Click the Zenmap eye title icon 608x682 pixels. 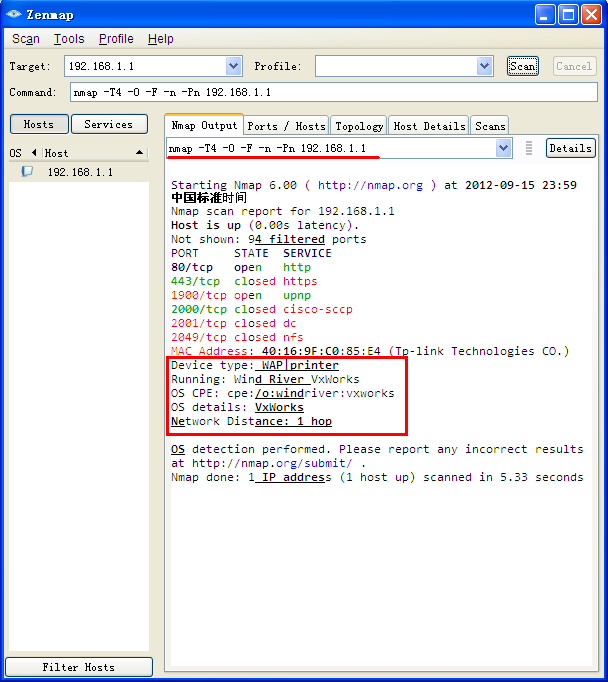13,14
